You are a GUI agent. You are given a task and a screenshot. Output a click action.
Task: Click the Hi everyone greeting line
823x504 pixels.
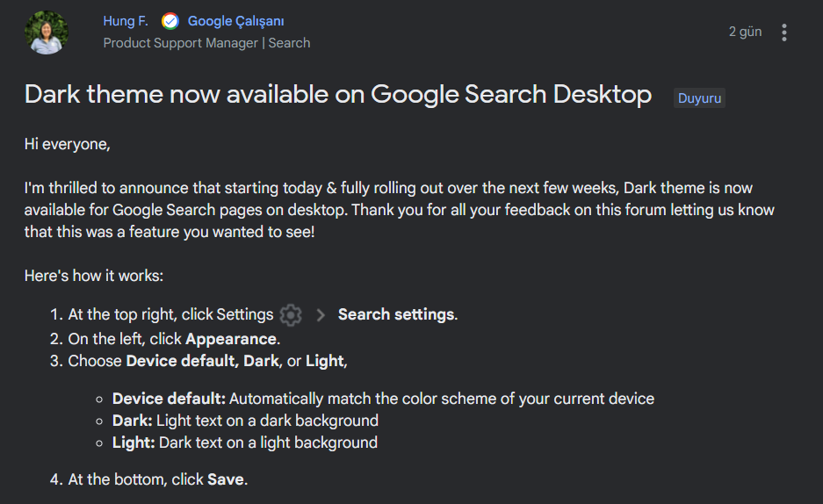click(x=67, y=144)
